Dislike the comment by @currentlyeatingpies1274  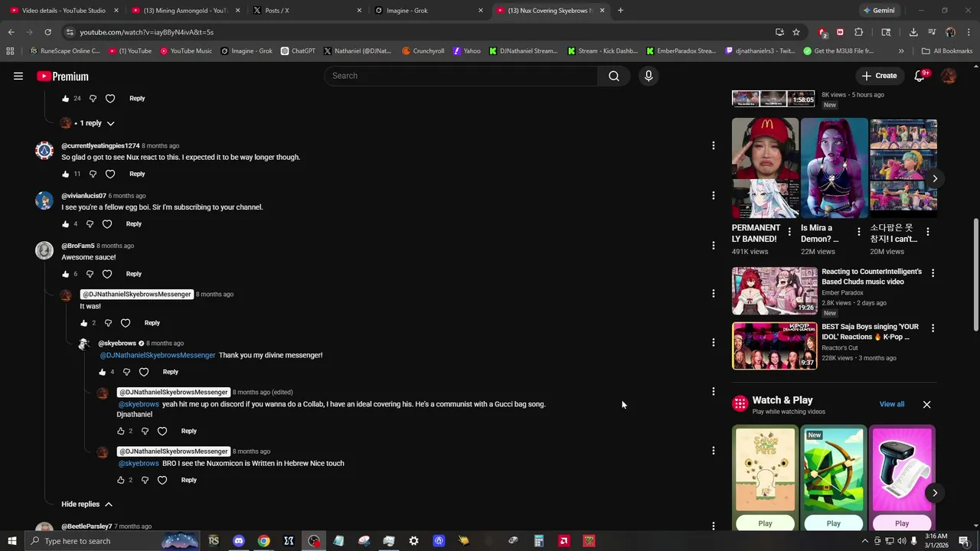pos(93,174)
